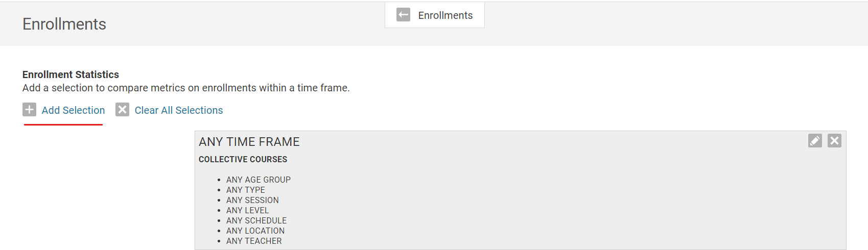Select the ANY TEACHER list entry
868x250 pixels.
pyautogui.click(x=253, y=241)
